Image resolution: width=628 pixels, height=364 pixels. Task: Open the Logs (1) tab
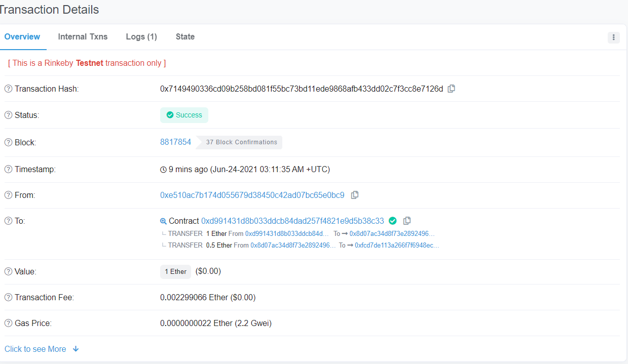coord(141,37)
